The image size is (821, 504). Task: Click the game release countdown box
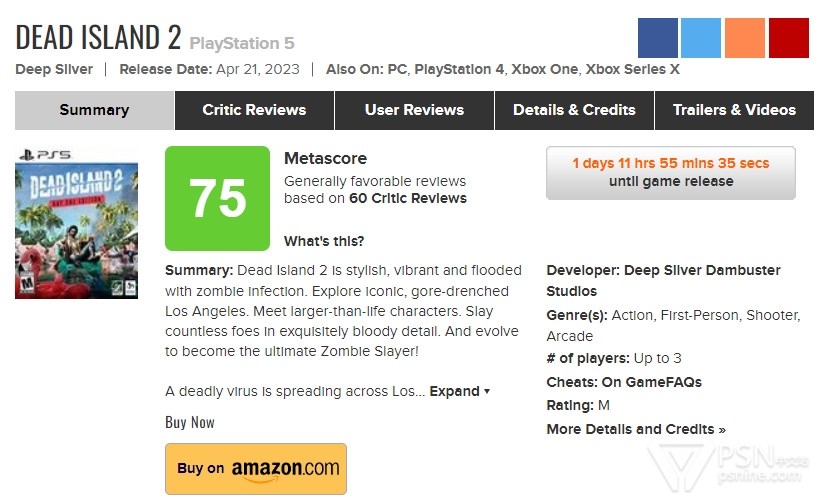pyautogui.click(x=670, y=173)
